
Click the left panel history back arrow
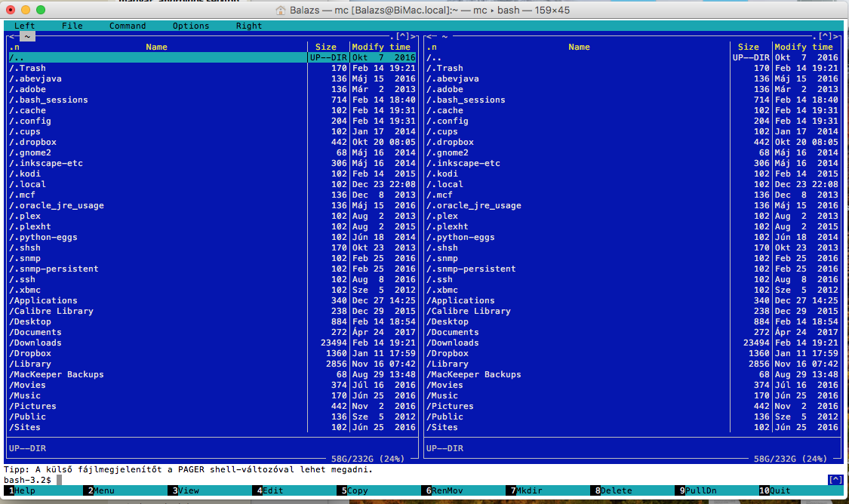[11, 36]
